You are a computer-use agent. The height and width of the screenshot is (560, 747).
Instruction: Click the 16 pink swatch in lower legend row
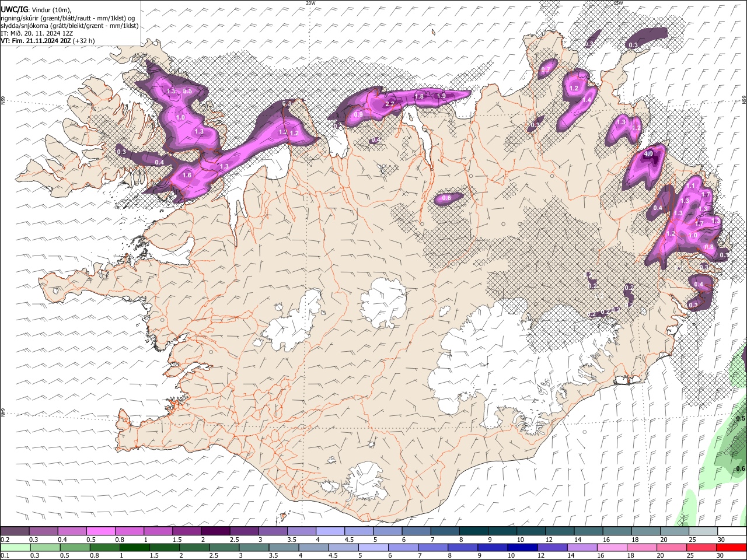[x=612, y=547]
